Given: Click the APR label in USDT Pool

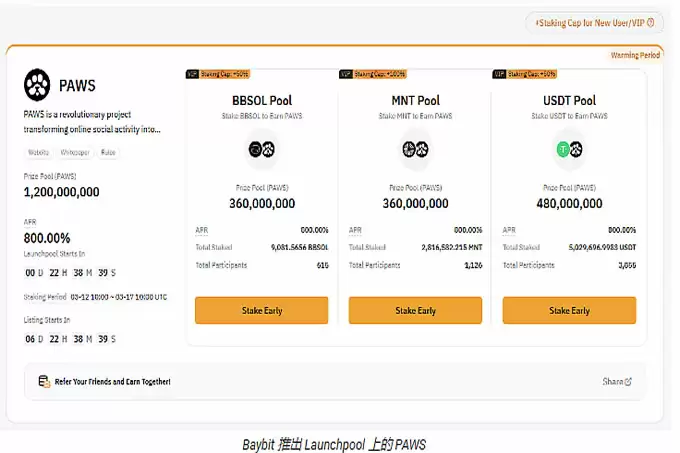Looking at the screenshot, I should (x=509, y=230).
